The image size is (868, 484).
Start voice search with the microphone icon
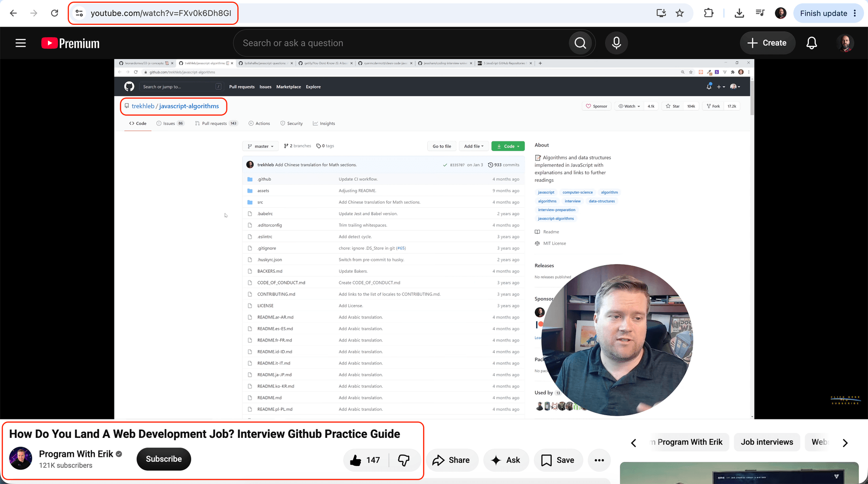coord(616,43)
